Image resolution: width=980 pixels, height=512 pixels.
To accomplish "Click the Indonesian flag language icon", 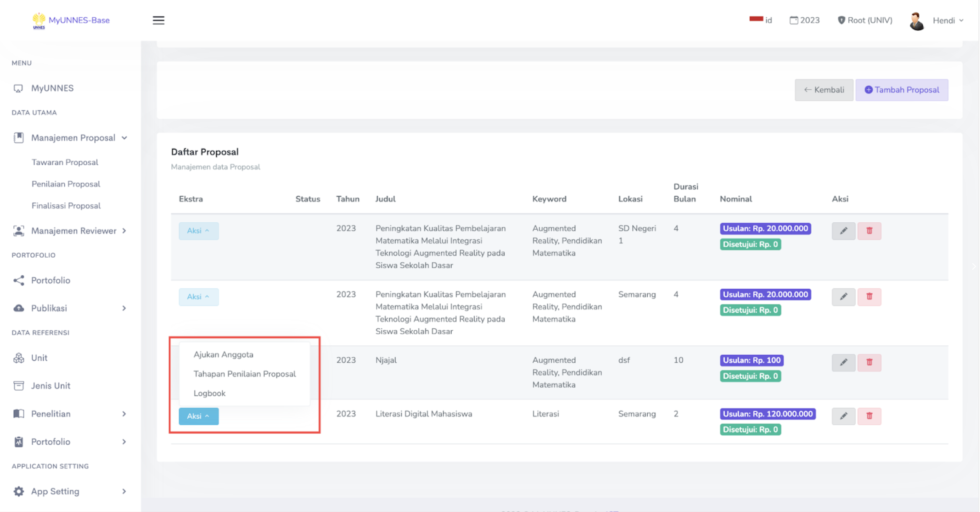I will coord(756,19).
